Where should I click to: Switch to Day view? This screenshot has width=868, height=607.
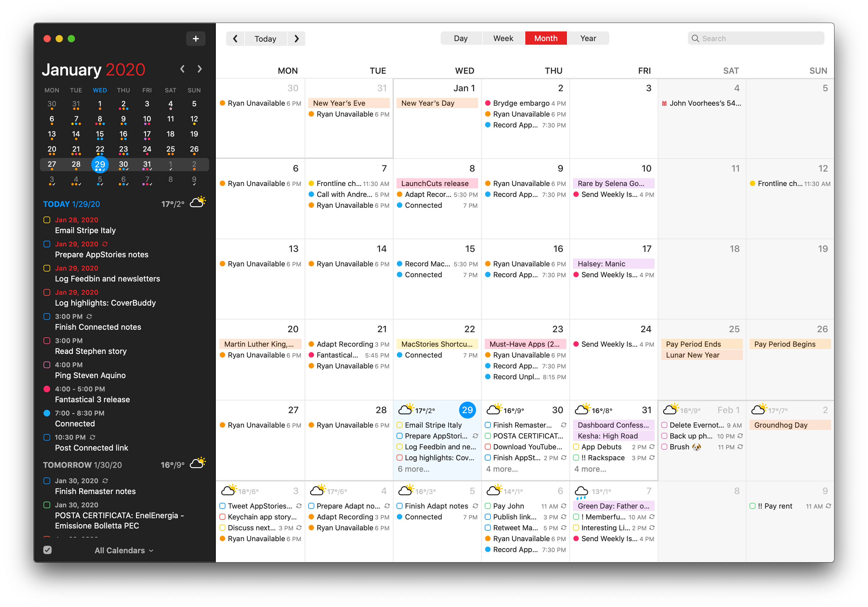click(461, 38)
